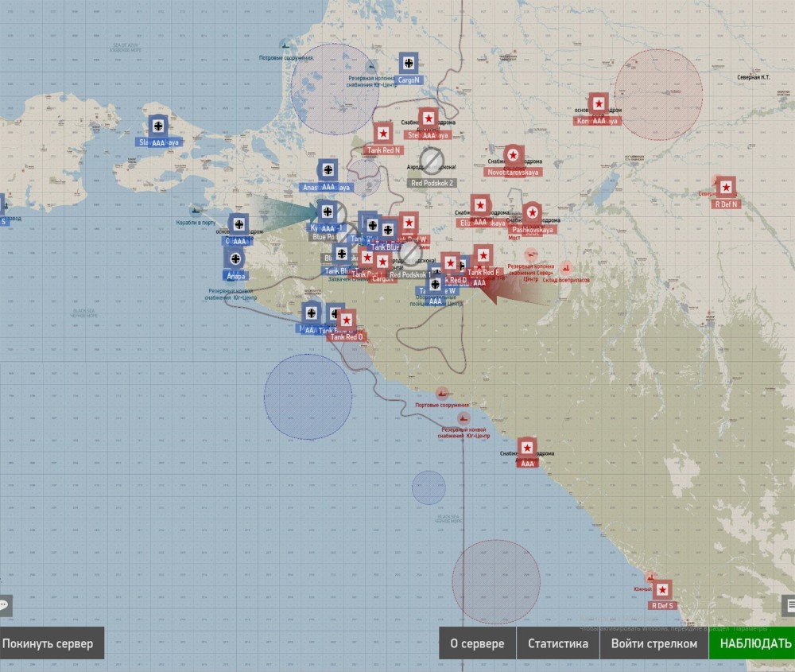Select the Anastasievskaya blue airfield icon
The width and height of the screenshot is (795, 672).
coord(328,170)
